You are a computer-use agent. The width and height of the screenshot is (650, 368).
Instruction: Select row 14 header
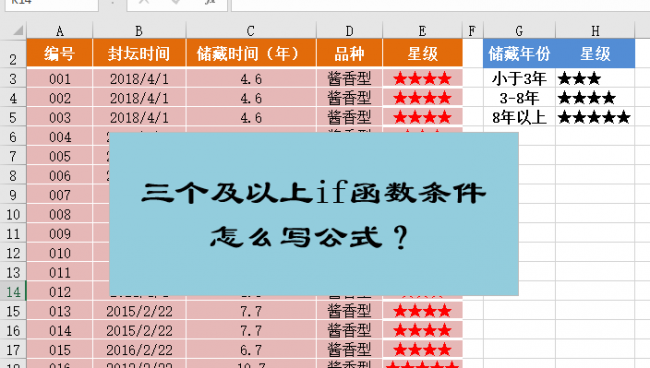pyautogui.click(x=13, y=292)
